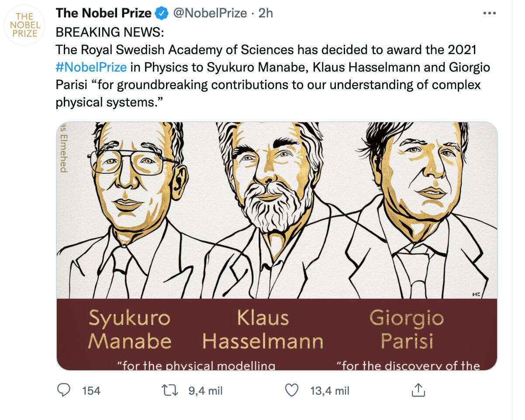Open the list of 9,4 mil retweets

206,391
